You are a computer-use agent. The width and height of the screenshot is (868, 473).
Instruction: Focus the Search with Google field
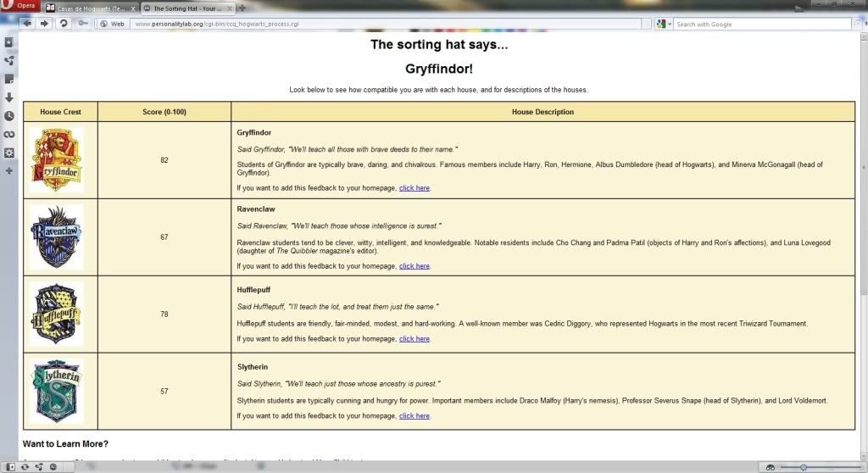[762, 25]
